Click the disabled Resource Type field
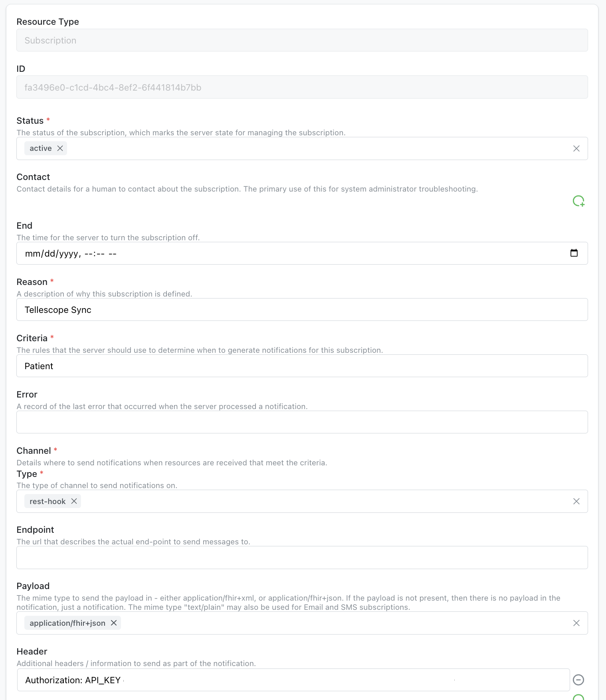This screenshot has width=606, height=700. [302, 40]
